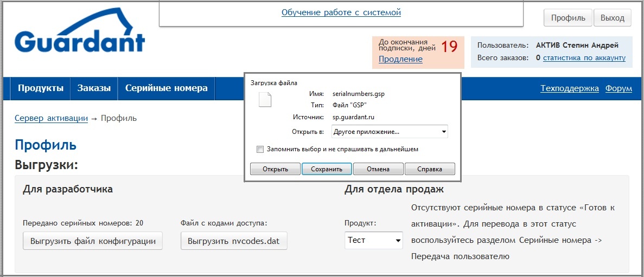Click the serialnumbers.gsp file icon

tap(265, 100)
